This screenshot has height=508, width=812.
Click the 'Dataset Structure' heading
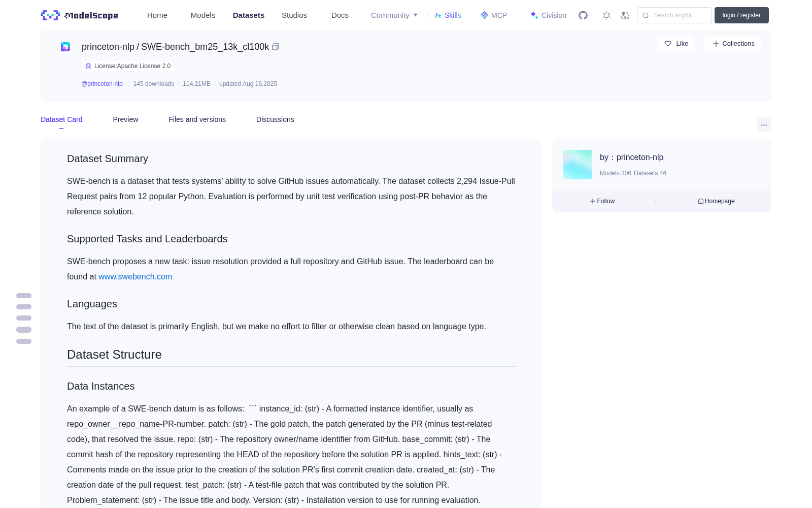tap(114, 355)
